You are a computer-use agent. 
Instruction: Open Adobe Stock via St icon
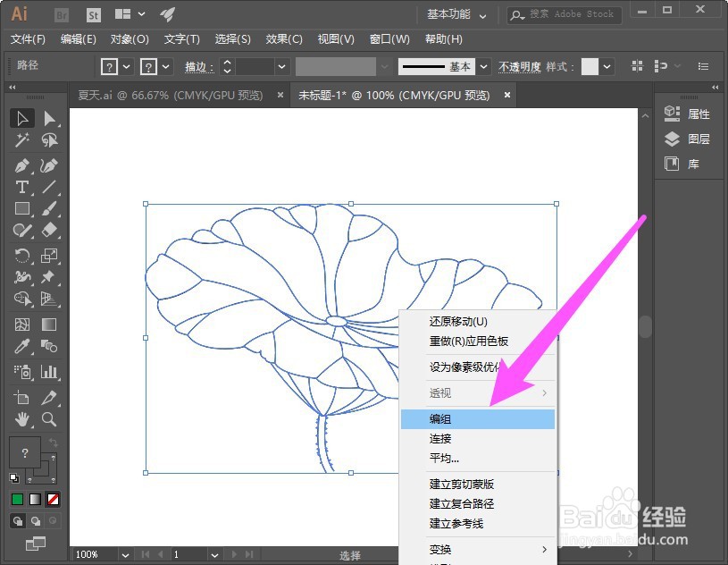tap(93, 15)
